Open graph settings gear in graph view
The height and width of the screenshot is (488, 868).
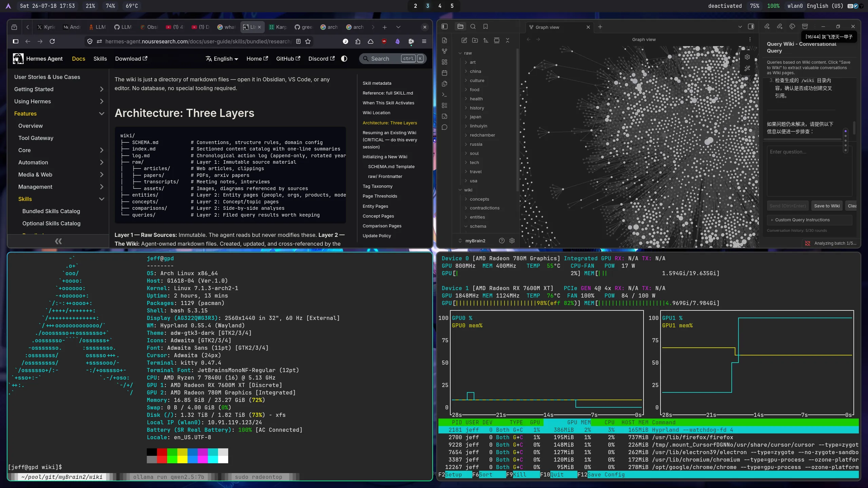point(747,57)
